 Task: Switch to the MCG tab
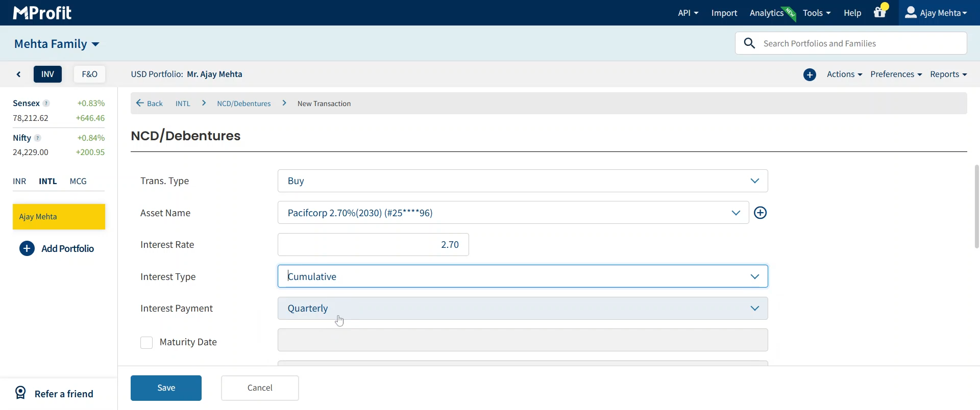tap(78, 182)
